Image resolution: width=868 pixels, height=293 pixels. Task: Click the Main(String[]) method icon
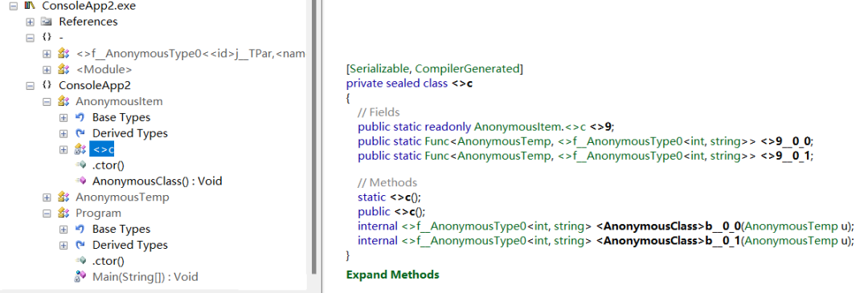(x=80, y=276)
